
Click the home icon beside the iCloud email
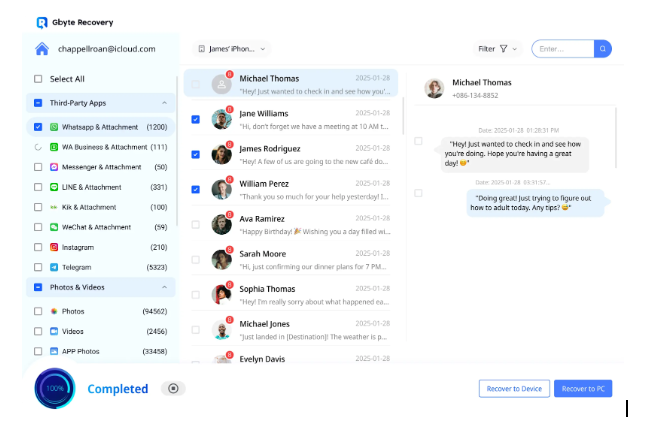(42, 48)
